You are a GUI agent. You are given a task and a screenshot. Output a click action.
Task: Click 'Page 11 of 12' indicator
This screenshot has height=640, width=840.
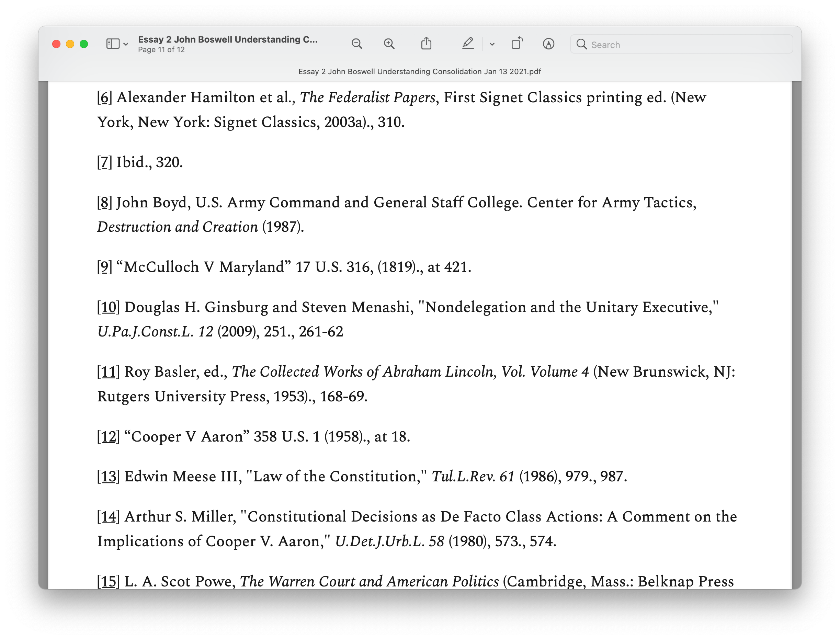pos(161,50)
